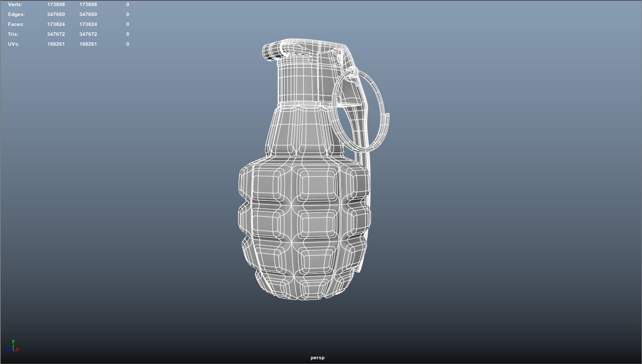This screenshot has height=364, width=642.
Task: Click the second 173898 value in the Verts row
Action: tap(88, 5)
